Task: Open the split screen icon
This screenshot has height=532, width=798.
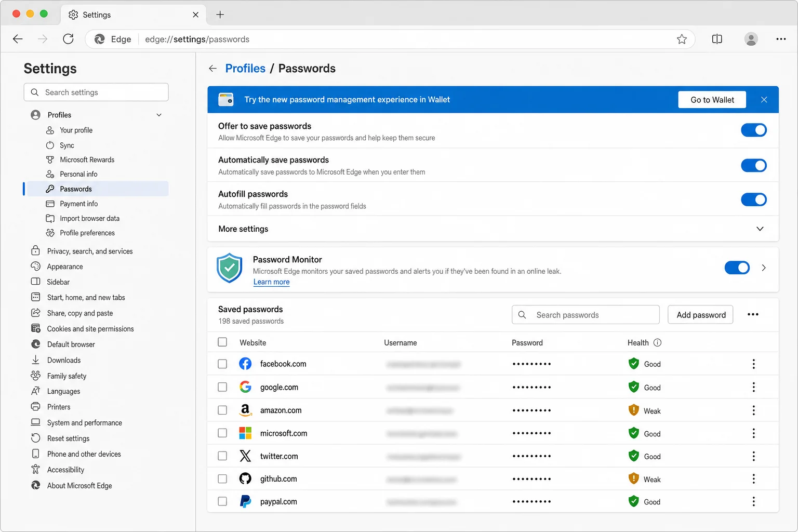Action: coord(717,39)
